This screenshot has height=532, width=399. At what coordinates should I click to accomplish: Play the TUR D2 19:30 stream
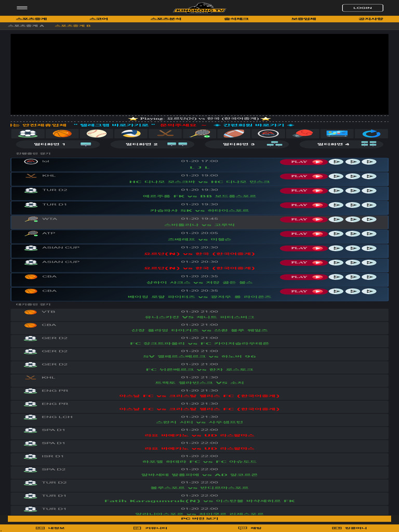pyautogui.click(x=303, y=191)
